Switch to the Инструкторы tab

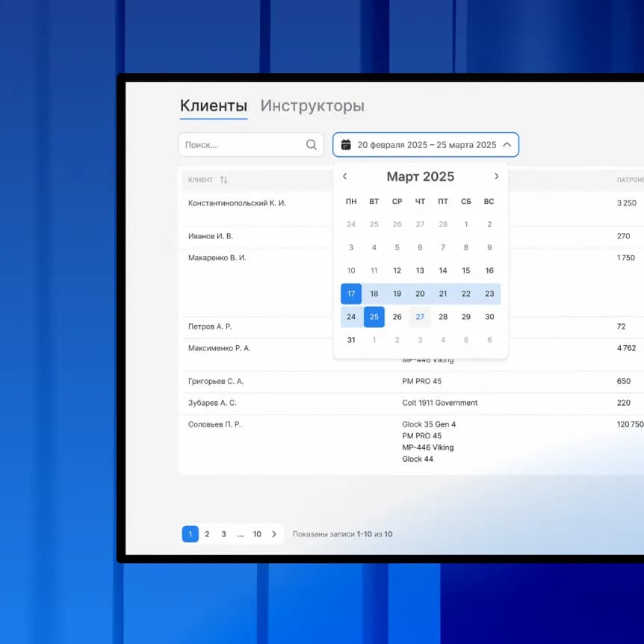tap(312, 106)
